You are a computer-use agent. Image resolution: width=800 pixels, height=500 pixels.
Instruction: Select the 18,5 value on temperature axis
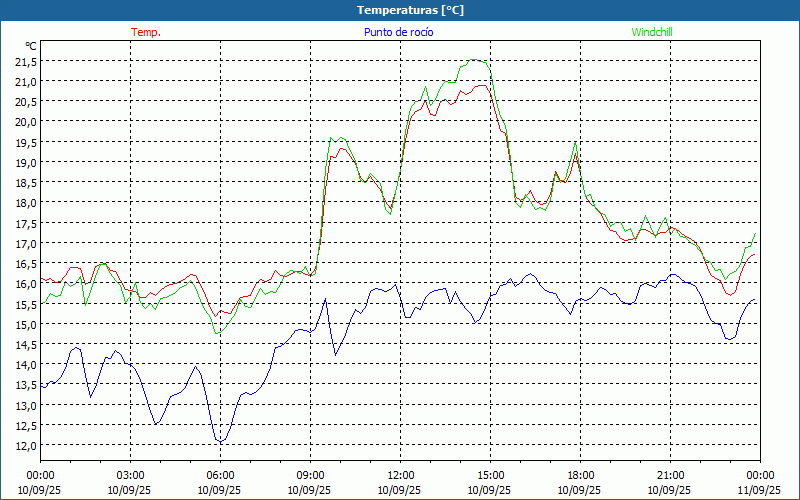point(25,182)
